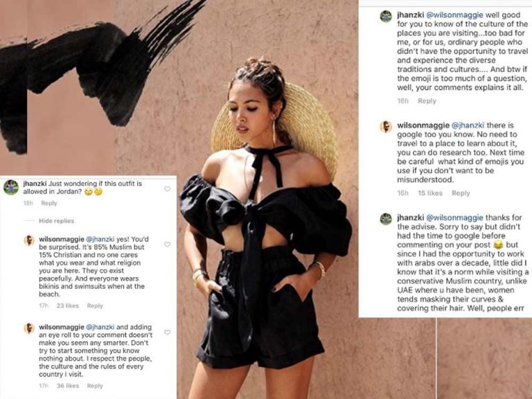
Task: Open wilsonmaggie avatar beside eye roll reply
Action: tap(29, 328)
